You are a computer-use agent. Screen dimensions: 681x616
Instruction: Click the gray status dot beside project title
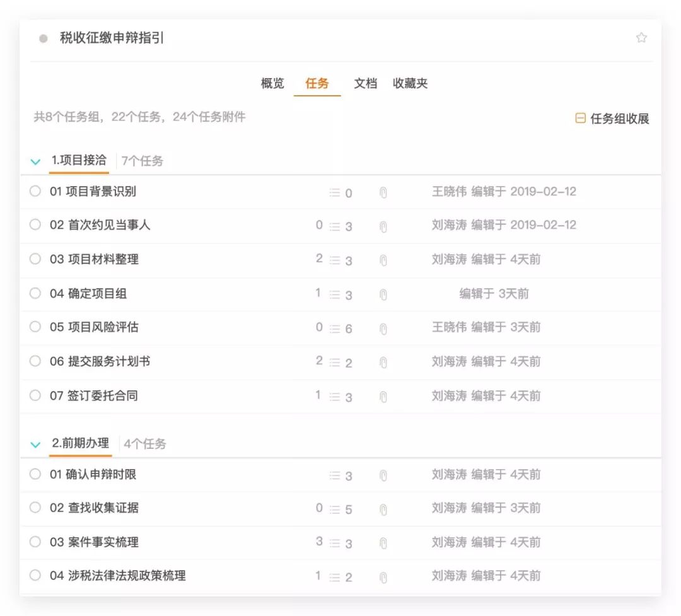click(x=44, y=38)
